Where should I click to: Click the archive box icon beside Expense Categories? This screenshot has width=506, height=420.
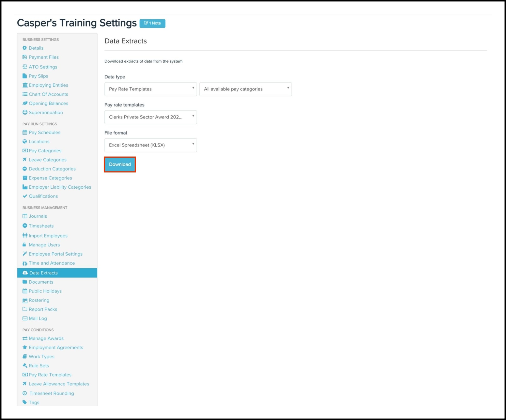click(25, 178)
